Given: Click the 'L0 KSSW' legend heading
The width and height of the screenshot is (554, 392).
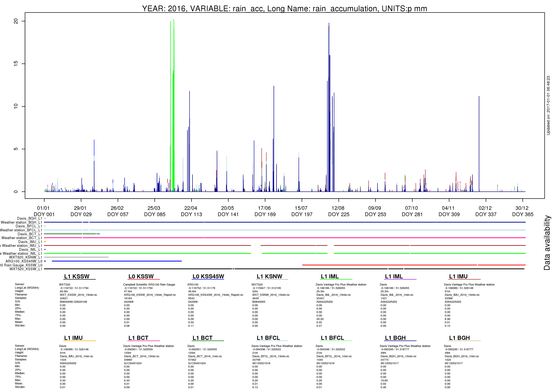Looking at the screenshot, I should click(x=141, y=277).
